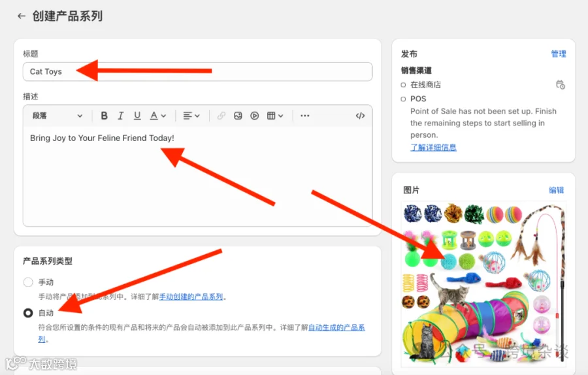This screenshot has height=375, width=588.
Task: Open the 了解详细信息 link under POS
Action: 433,148
